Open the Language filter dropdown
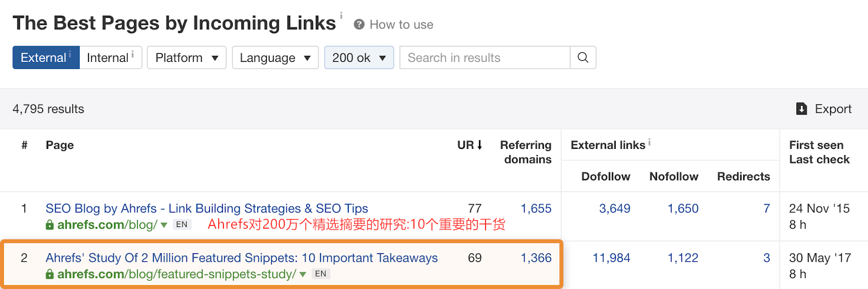This screenshot has width=868, height=289. 275,58
